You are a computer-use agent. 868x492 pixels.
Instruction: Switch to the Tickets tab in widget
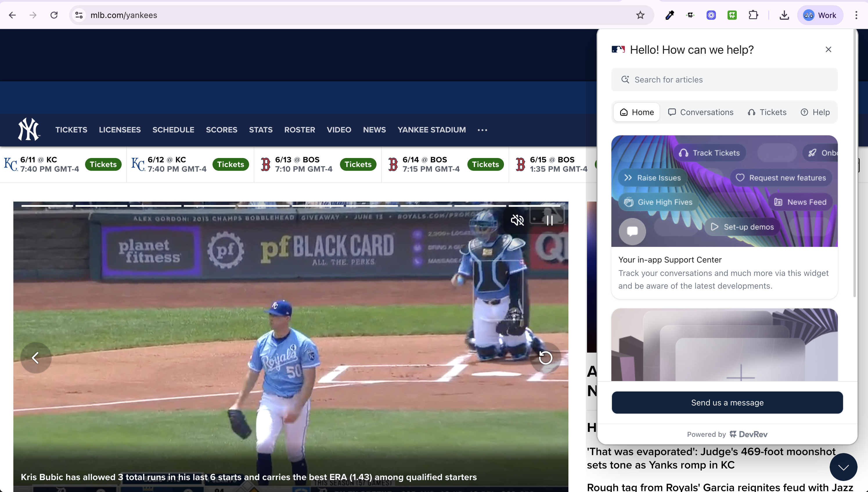click(x=767, y=112)
